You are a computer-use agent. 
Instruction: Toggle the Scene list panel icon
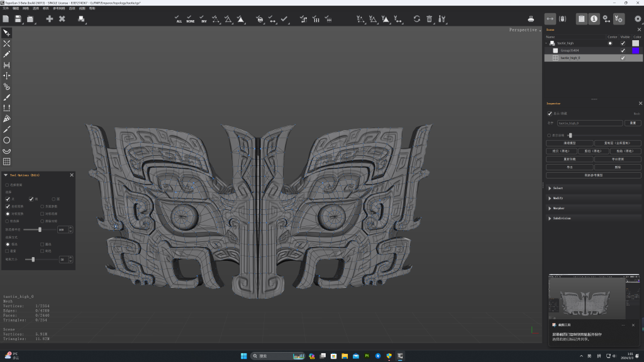point(582,19)
